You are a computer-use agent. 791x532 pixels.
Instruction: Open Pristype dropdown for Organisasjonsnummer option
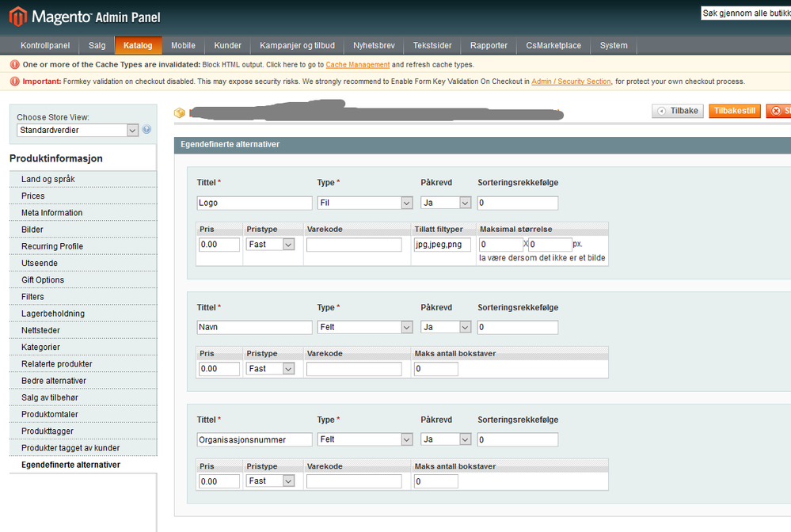click(x=270, y=481)
